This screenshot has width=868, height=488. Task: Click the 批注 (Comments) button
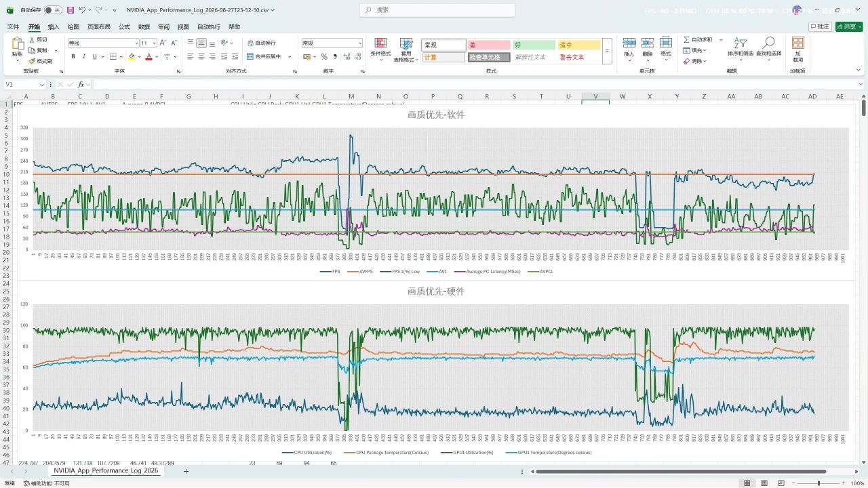(820, 26)
